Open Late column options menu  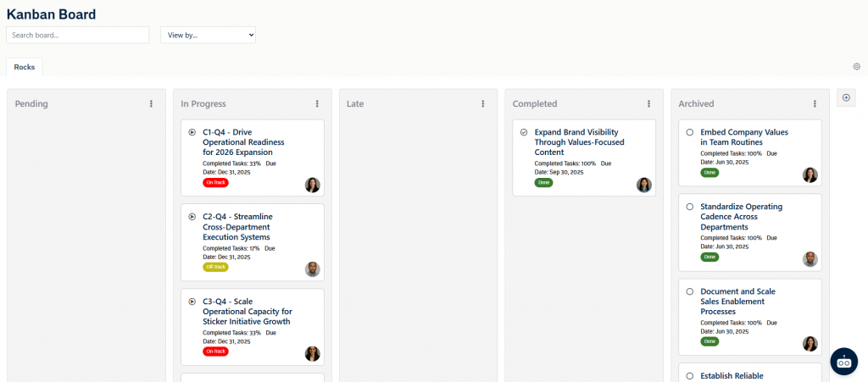(x=482, y=103)
